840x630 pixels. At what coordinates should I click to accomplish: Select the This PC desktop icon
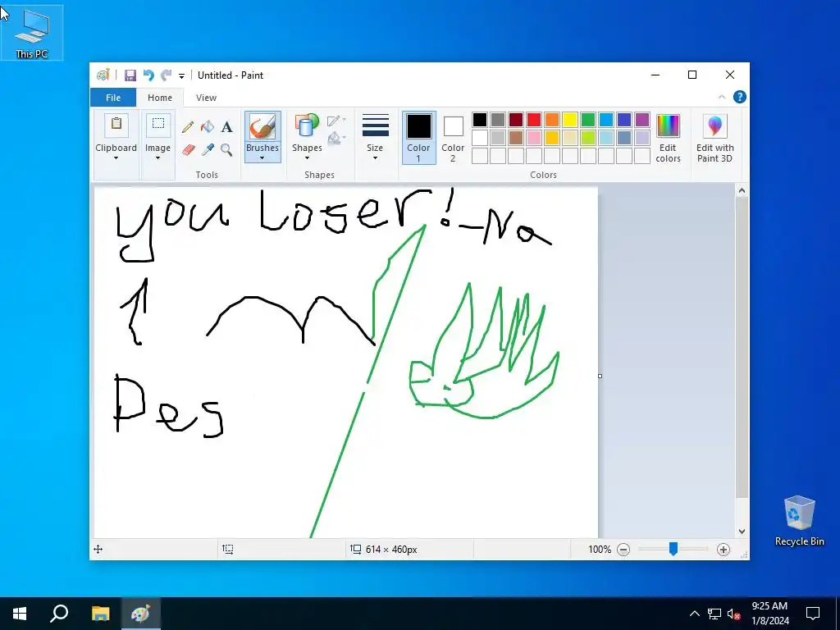click(x=32, y=33)
